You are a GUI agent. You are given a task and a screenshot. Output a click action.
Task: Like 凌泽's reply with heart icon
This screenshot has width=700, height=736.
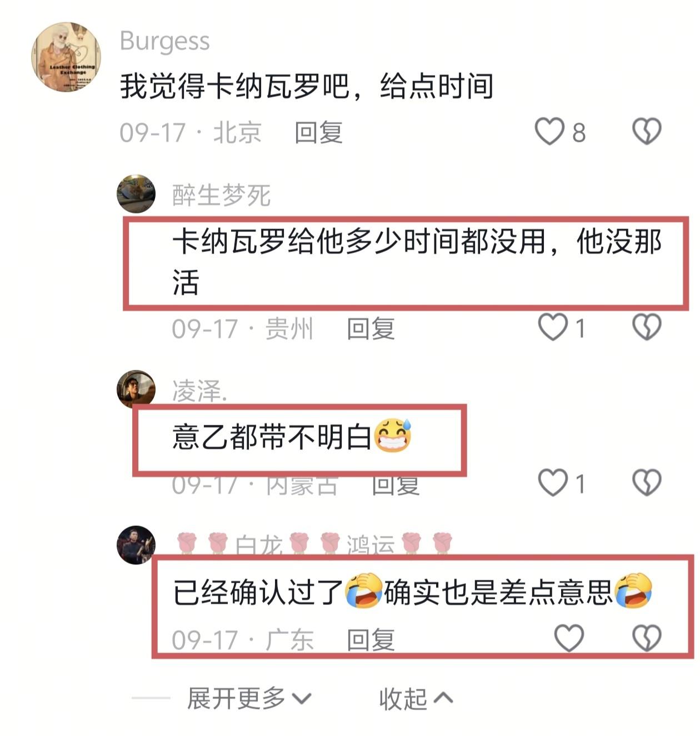pos(553,483)
